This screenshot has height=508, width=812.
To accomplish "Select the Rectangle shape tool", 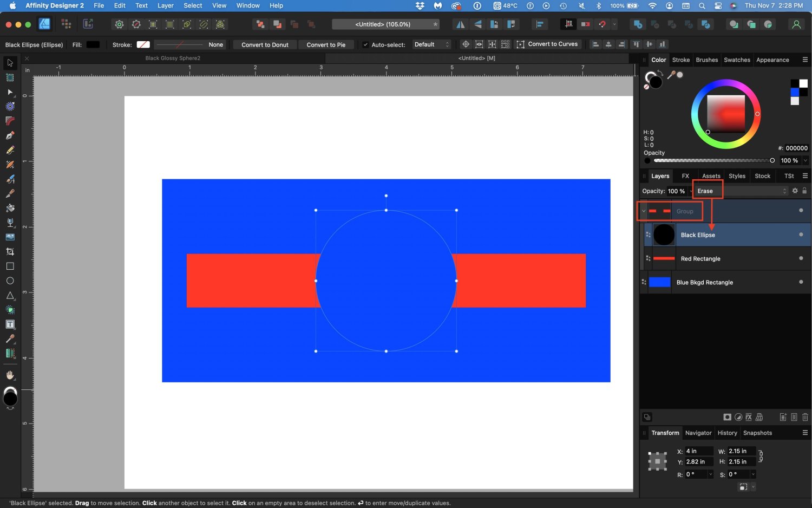I will click(10, 266).
